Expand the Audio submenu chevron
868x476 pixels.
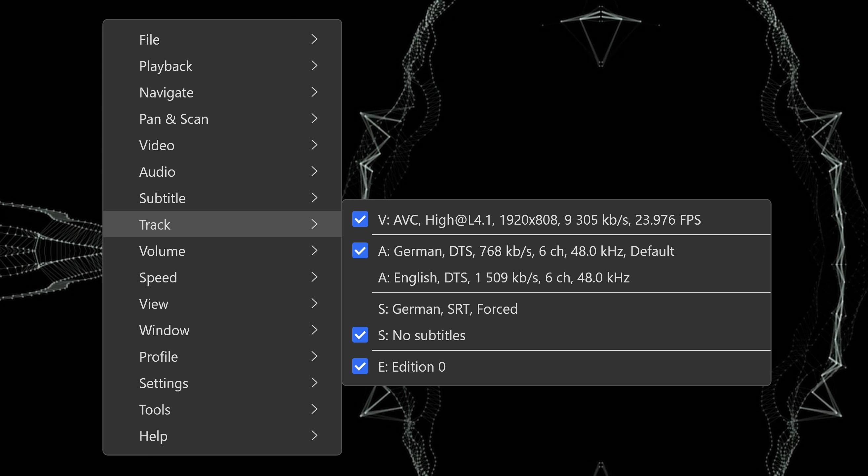click(x=314, y=171)
